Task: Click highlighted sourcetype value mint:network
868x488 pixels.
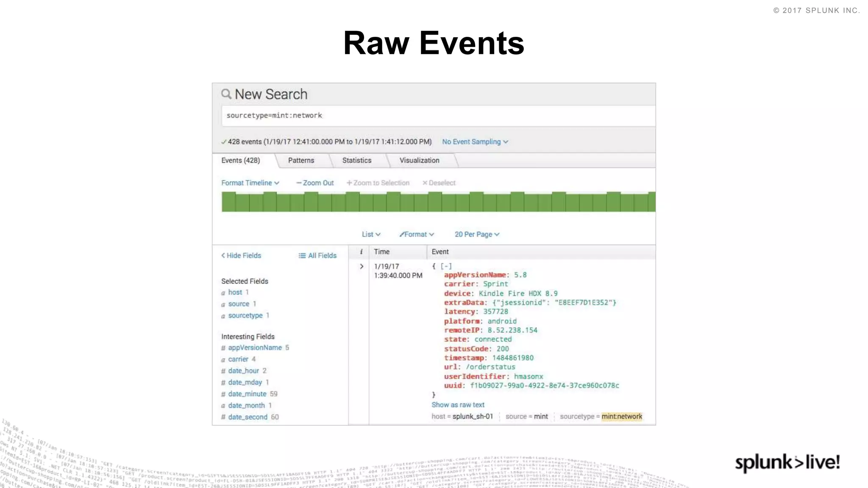Action: (x=622, y=416)
